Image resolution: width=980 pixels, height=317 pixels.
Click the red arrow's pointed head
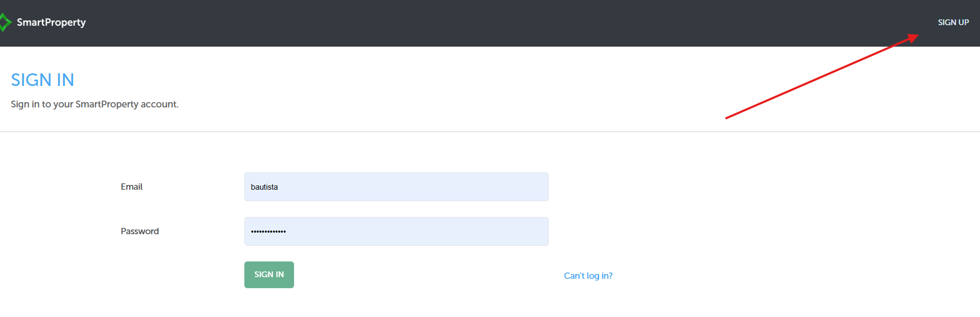[x=913, y=38]
